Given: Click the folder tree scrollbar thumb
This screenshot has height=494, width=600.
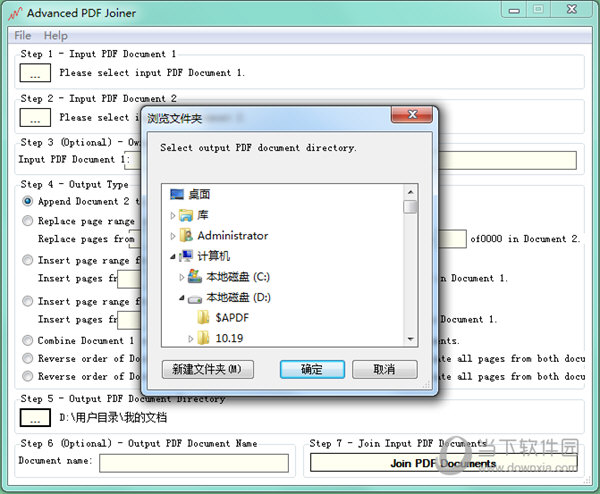Looking at the screenshot, I should pyautogui.click(x=411, y=207).
